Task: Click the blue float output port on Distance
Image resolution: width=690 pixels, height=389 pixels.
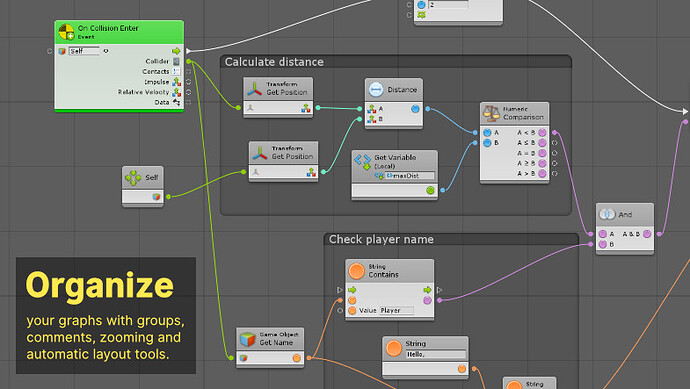Action: pos(415,108)
